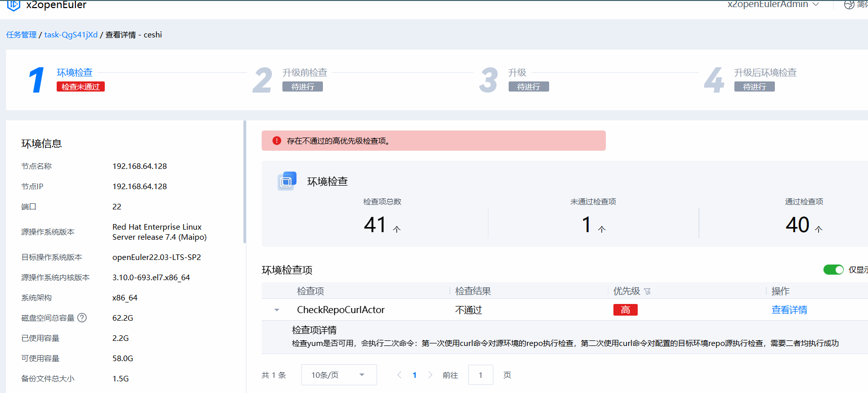Click the left panel vertical scrollbar
868x393 pixels.
tap(244, 182)
